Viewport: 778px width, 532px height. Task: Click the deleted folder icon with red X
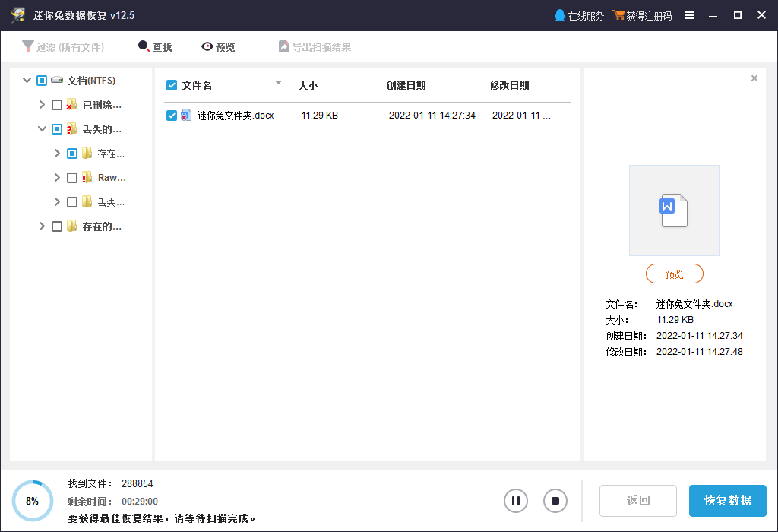click(x=71, y=104)
